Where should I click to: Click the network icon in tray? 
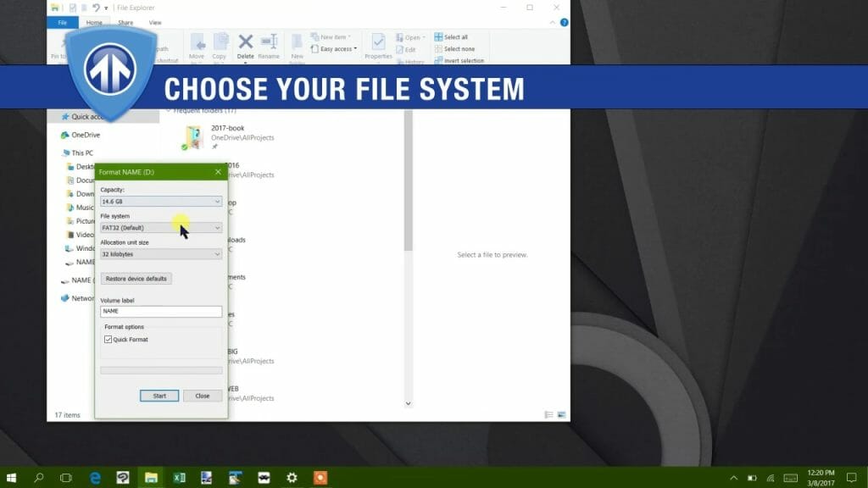[771, 478]
